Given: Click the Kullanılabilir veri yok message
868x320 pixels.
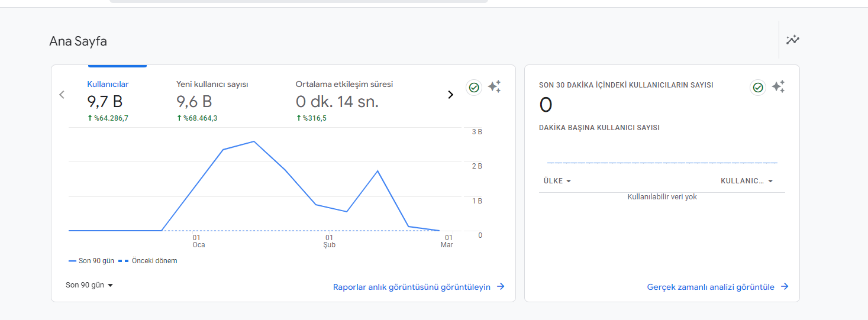Looking at the screenshot, I should click(662, 197).
